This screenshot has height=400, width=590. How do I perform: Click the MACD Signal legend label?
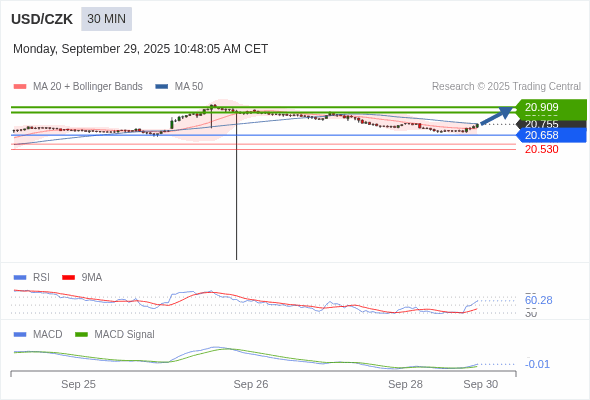124,335
